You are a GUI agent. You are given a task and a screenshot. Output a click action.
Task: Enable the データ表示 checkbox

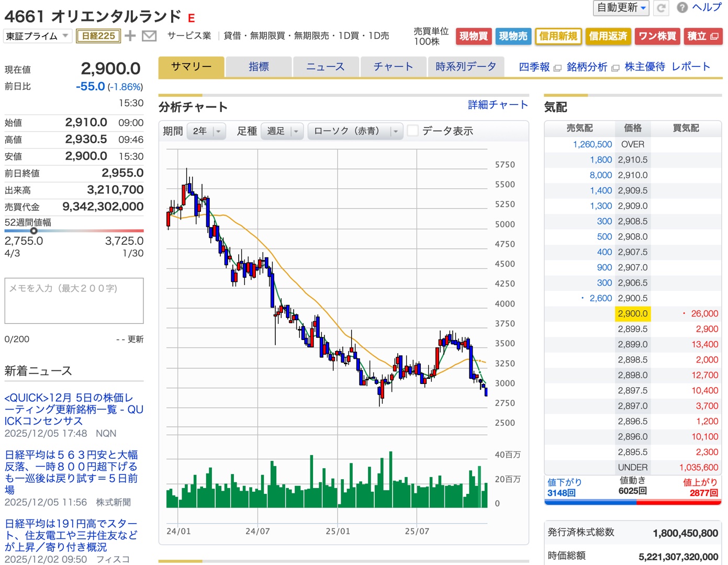tap(413, 131)
